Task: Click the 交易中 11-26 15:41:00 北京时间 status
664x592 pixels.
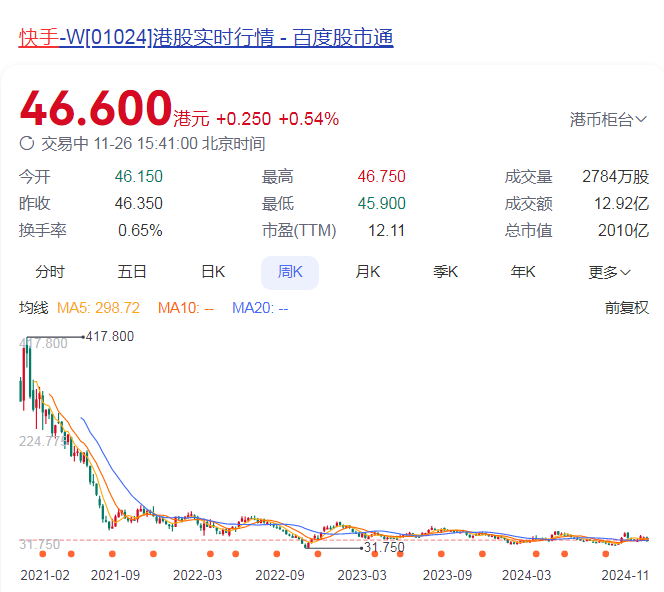Action: point(153,144)
